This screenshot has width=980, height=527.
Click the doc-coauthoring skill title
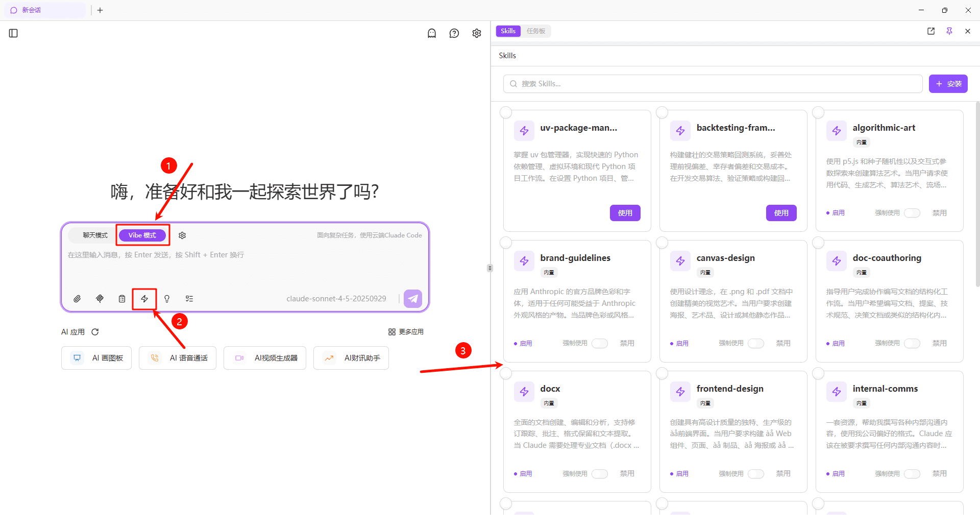coord(887,258)
